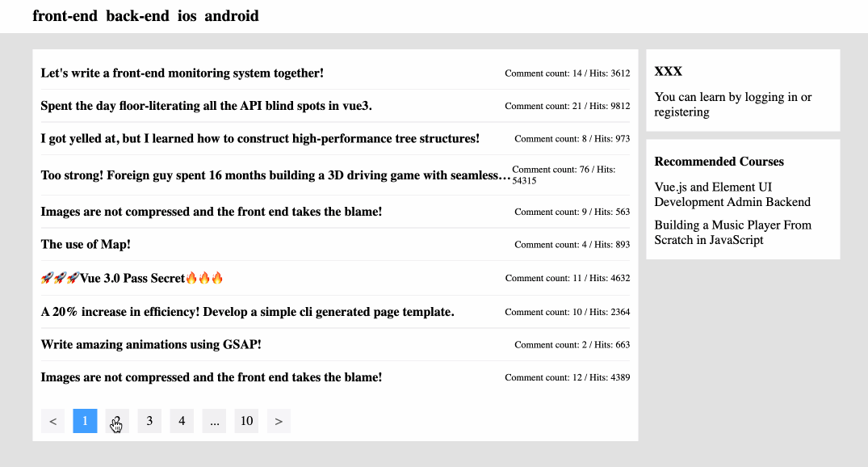Jump to page 10 of the list
The image size is (868, 467).
(x=246, y=421)
